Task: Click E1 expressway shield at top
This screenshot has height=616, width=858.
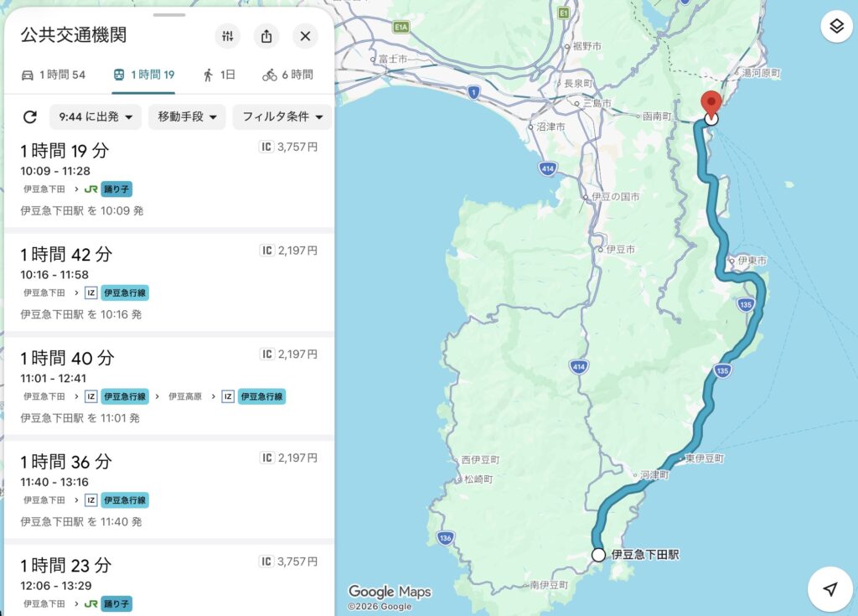Action: [x=564, y=13]
